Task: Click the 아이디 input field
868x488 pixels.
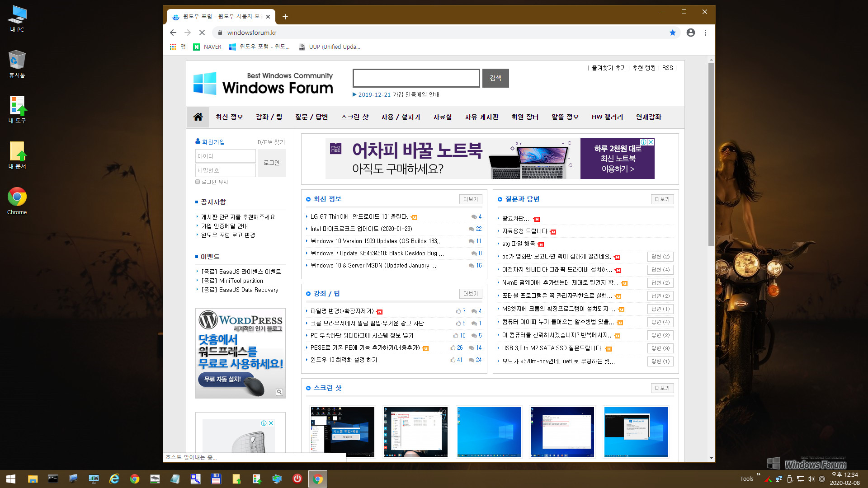Action: pyautogui.click(x=226, y=156)
